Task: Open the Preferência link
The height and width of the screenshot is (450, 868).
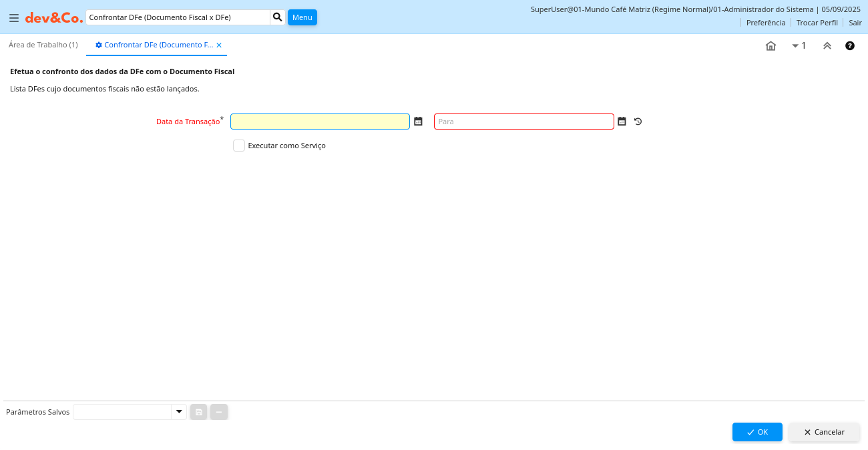Action: [765, 23]
